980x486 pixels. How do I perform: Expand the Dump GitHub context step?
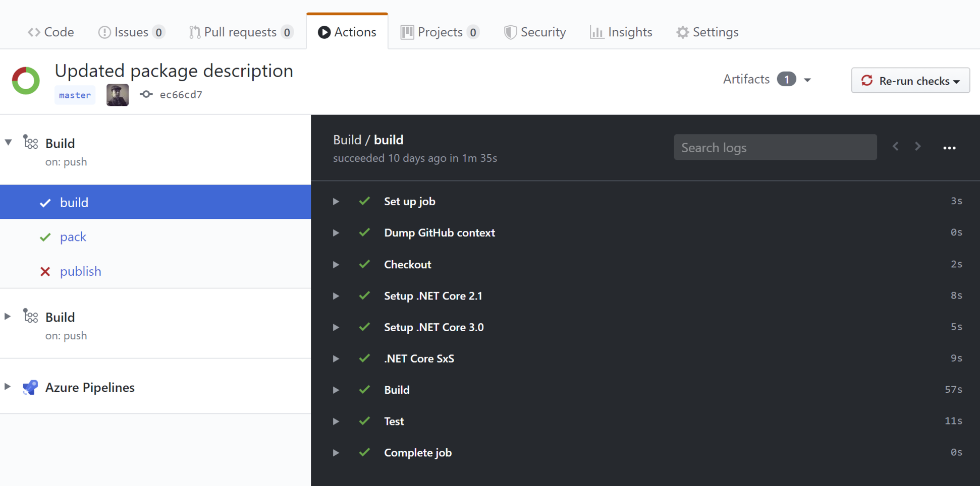pyautogui.click(x=336, y=232)
